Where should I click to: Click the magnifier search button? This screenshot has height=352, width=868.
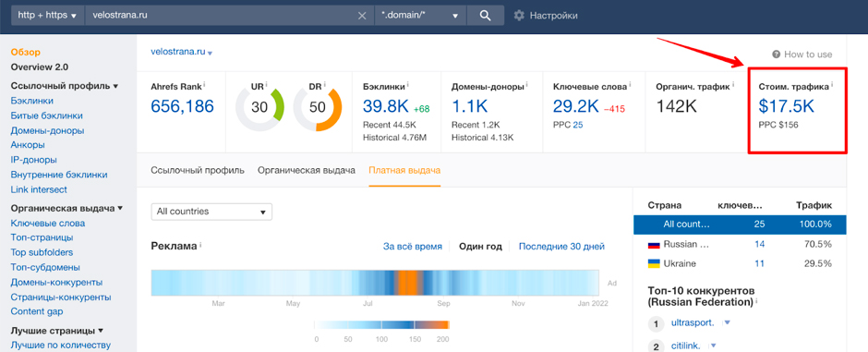(486, 16)
